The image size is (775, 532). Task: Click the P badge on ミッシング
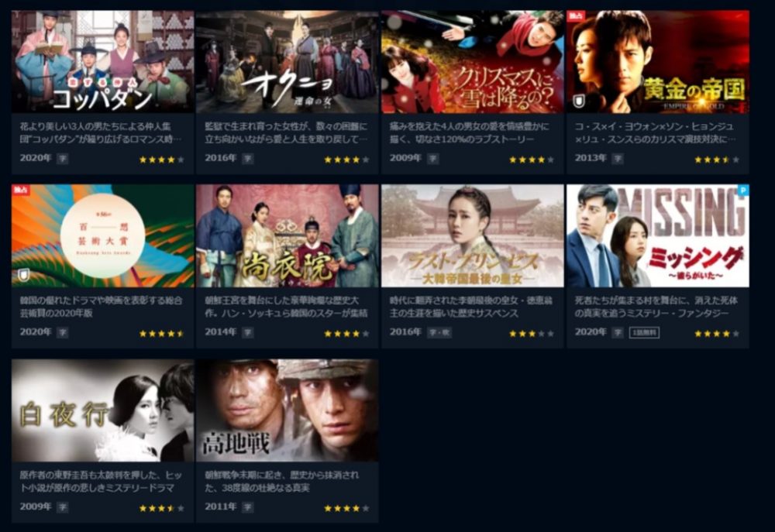(x=742, y=190)
